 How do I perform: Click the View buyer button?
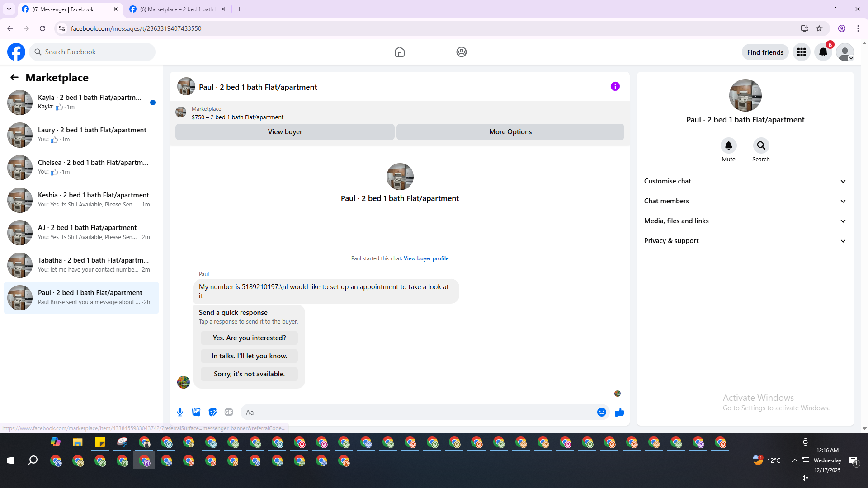coord(285,132)
